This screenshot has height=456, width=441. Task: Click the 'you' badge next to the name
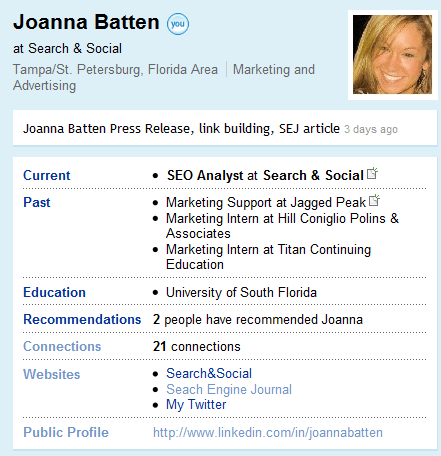tap(178, 24)
